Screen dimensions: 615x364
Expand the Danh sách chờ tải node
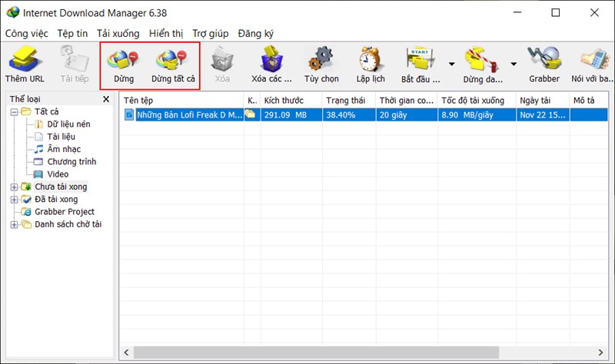pos(14,225)
